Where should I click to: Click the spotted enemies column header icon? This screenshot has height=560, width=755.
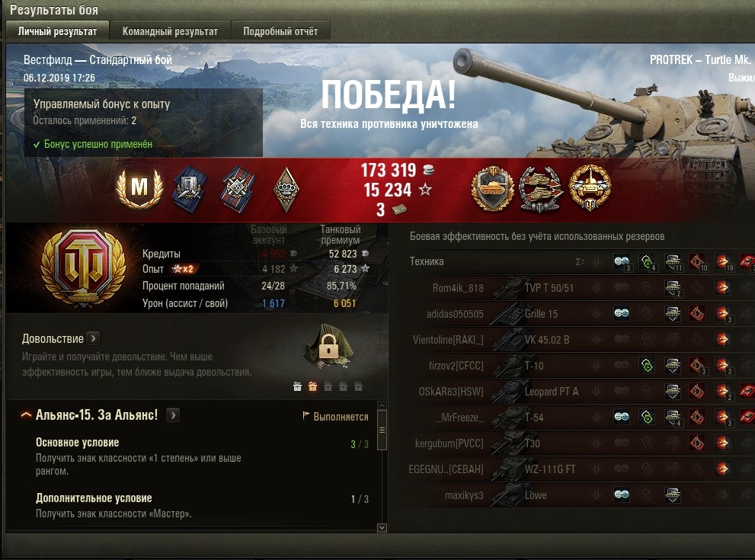(x=622, y=262)
